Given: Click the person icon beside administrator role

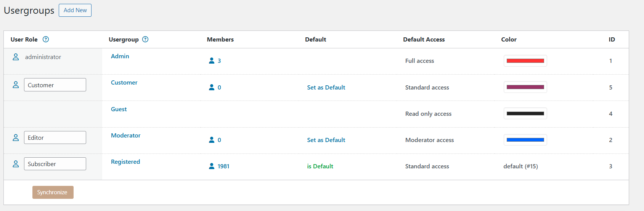Looking at the screenshot, I should (x=16, y=57).
